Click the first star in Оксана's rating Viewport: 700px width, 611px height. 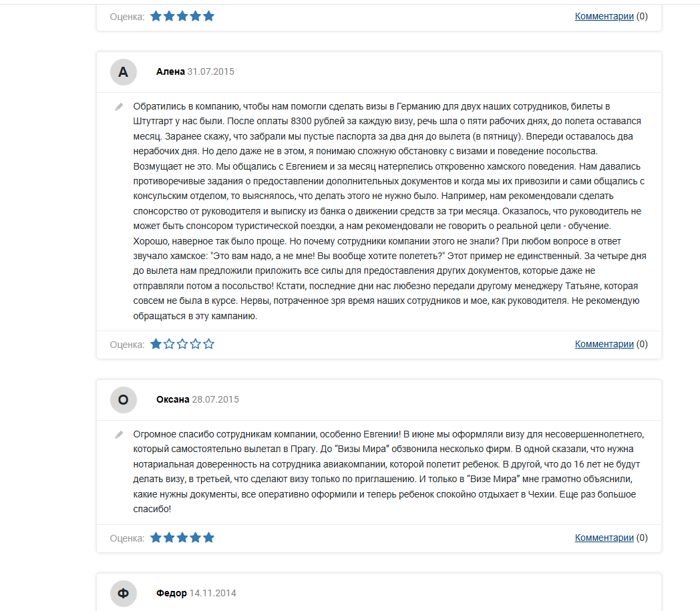pyautogui.click(x=156, y=538)
